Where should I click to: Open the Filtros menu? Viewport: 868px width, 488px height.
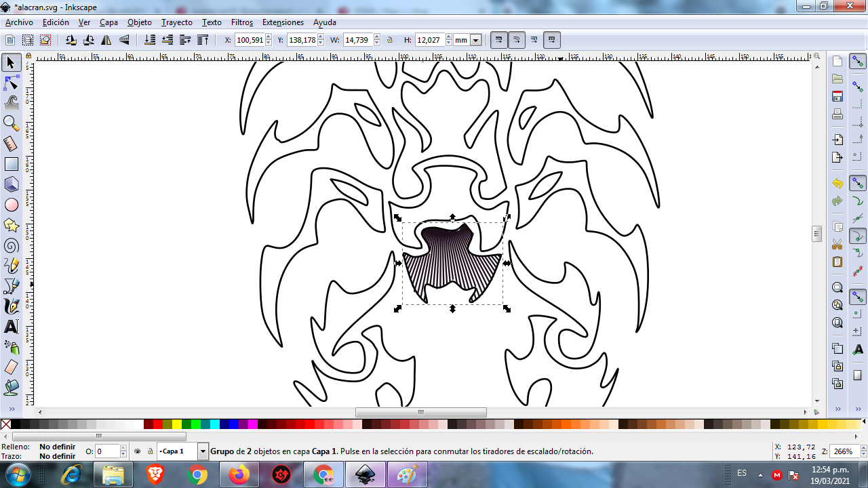click(x=242, y=22)
